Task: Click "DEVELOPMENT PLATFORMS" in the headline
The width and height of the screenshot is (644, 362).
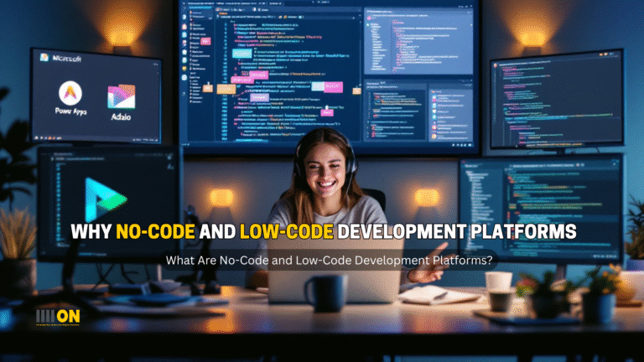Action: (457, 231)
